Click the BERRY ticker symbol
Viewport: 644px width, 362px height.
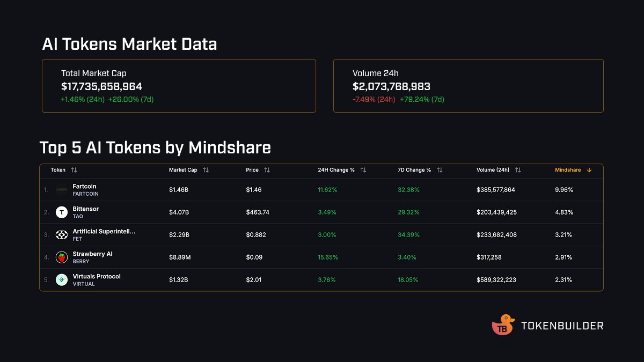81,262
